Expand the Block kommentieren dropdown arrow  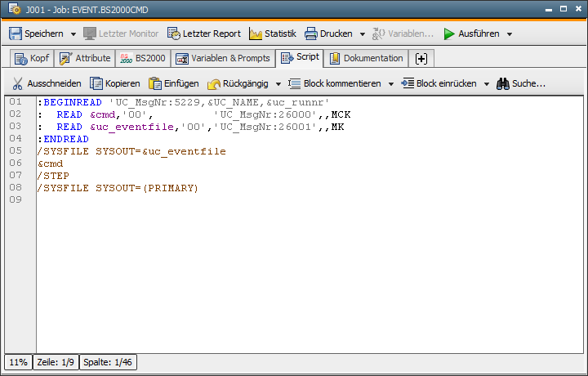(x=390, y=84)
